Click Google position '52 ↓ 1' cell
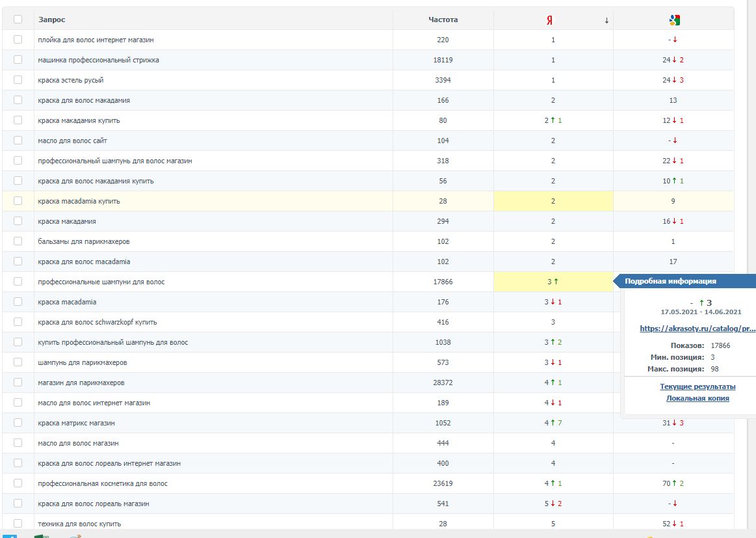 click(x=673, y=524)
